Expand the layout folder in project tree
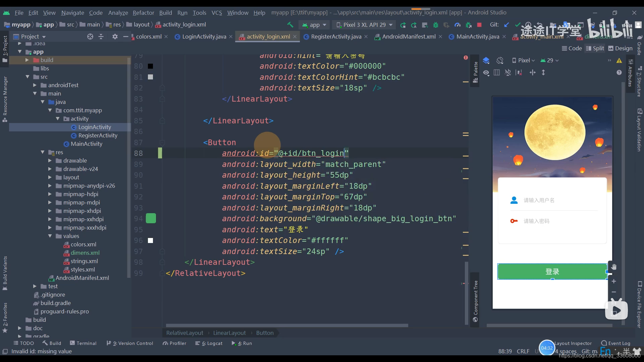644x362 pixels. tap(50, 177)
